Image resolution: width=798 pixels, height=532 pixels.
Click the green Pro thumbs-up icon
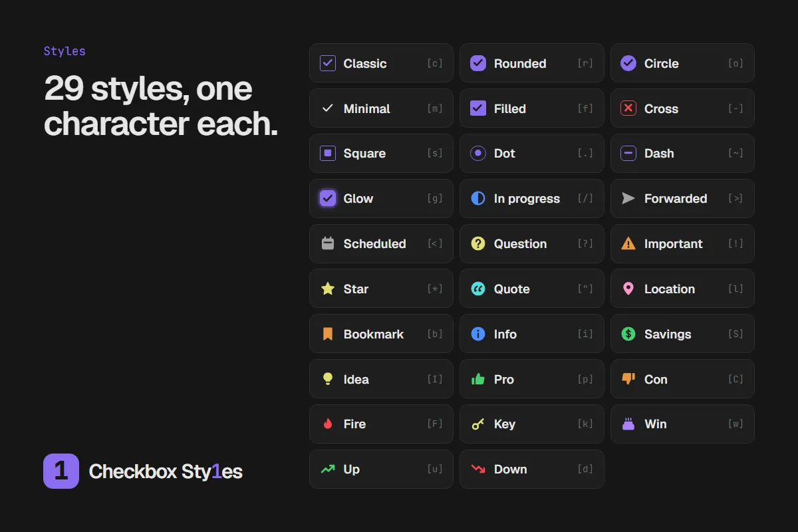click(x=478, y=379)
